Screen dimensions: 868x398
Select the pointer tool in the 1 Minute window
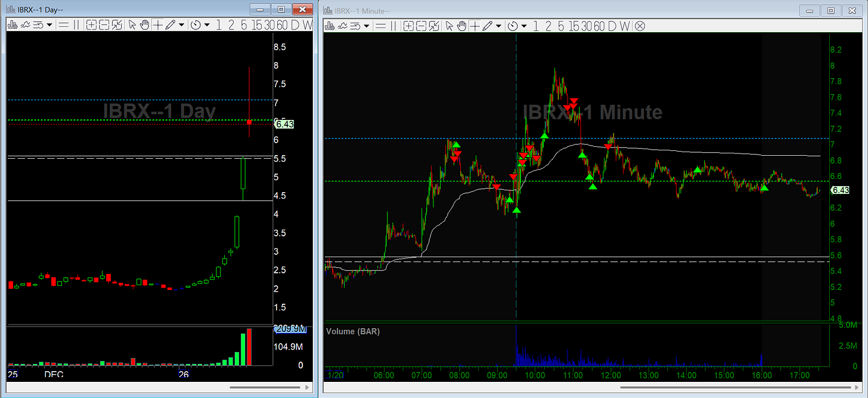pyautogui.click(x=449, y=26)
